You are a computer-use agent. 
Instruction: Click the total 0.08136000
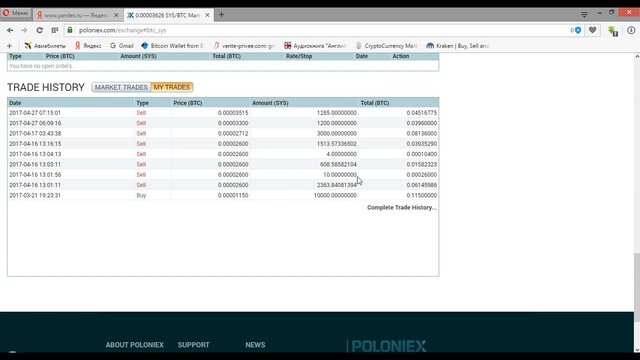(x=422, y=133)
